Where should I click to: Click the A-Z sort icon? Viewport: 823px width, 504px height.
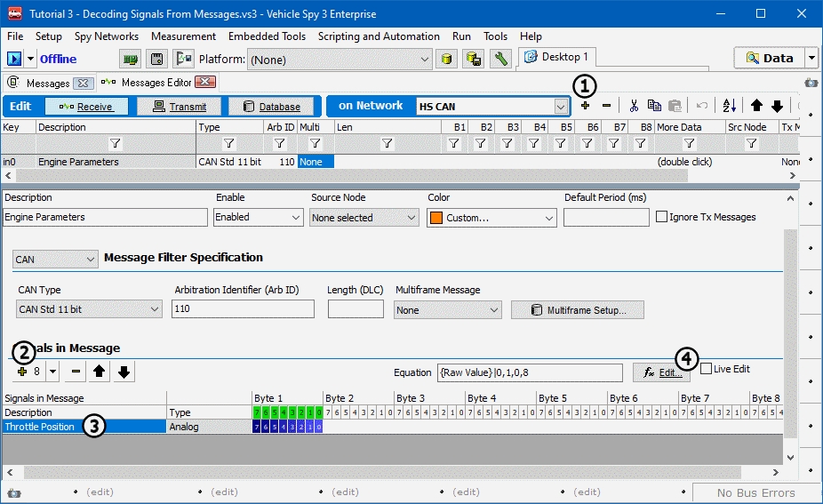click(729, 106)
